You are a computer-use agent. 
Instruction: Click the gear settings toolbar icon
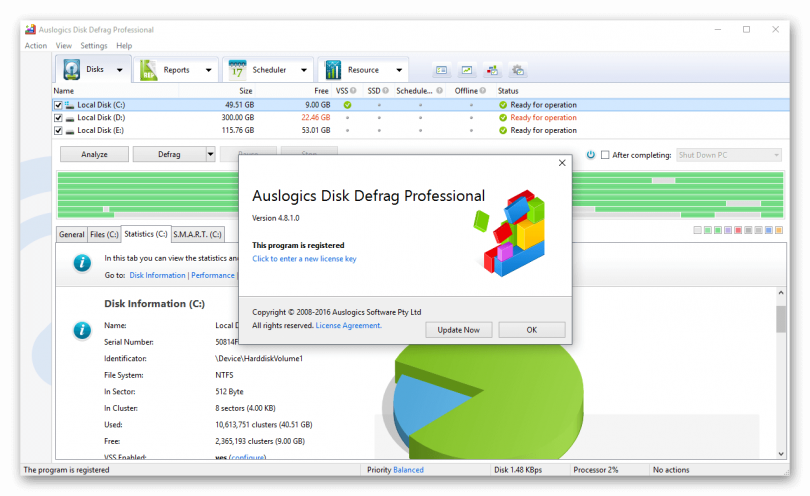(x=518, y=70)
